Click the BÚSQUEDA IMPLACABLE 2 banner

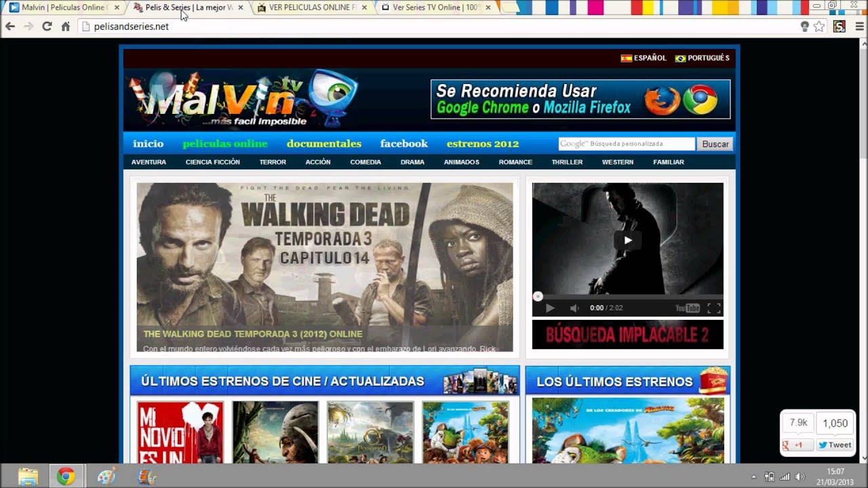[627, 334]
